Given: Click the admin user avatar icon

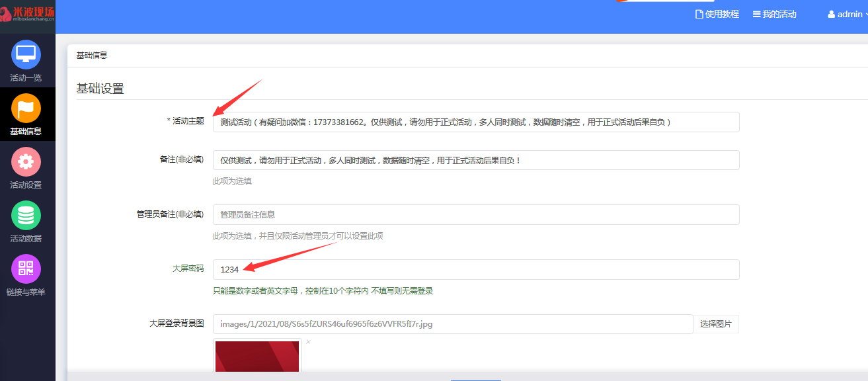Looking at the screenshot, I should pos(831,15).
